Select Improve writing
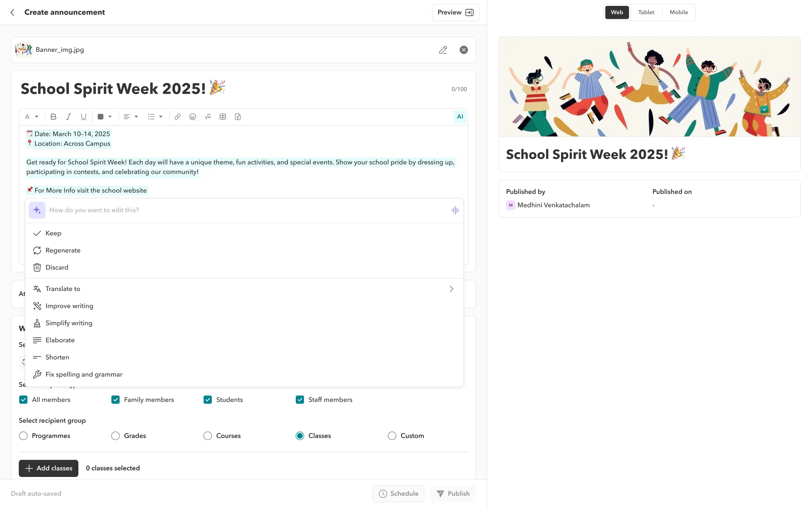This screenshot has height=508, width=812. (244, 306)
